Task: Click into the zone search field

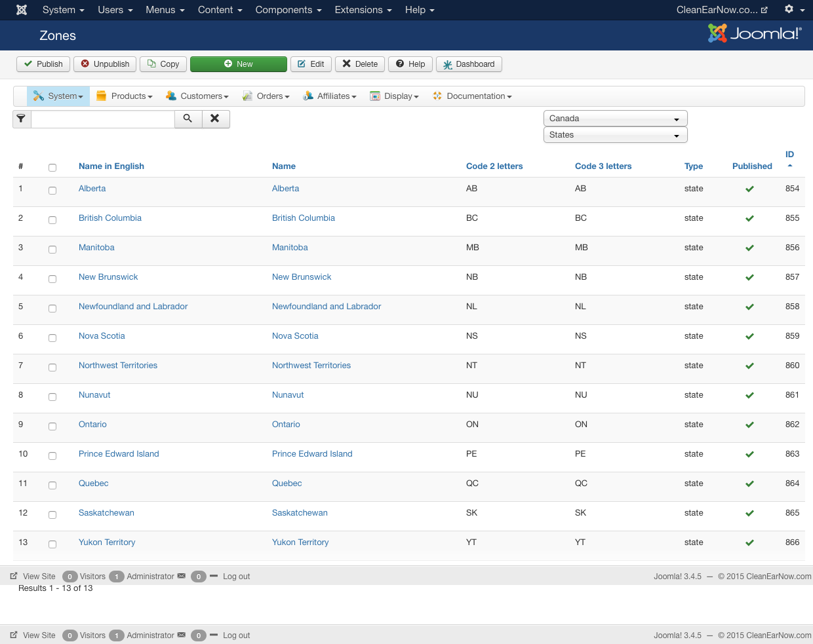Action: (x=103, y=119)
